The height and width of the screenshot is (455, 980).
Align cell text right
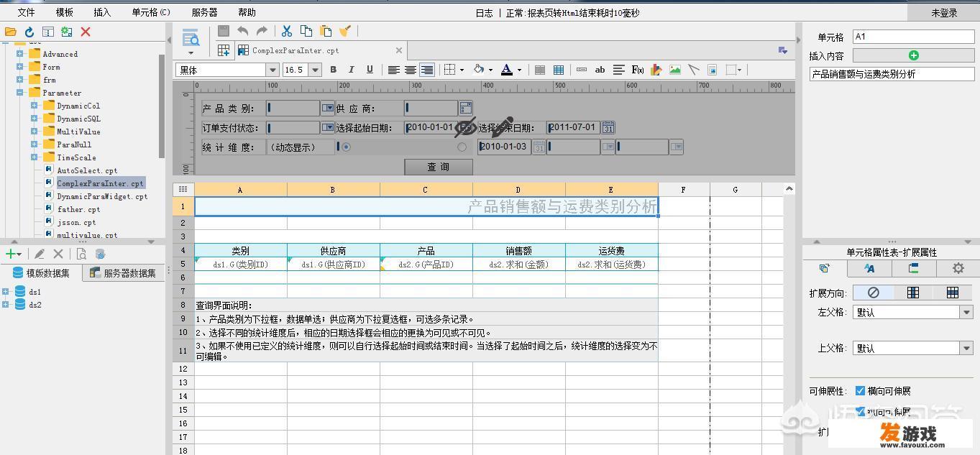[427, 70]
